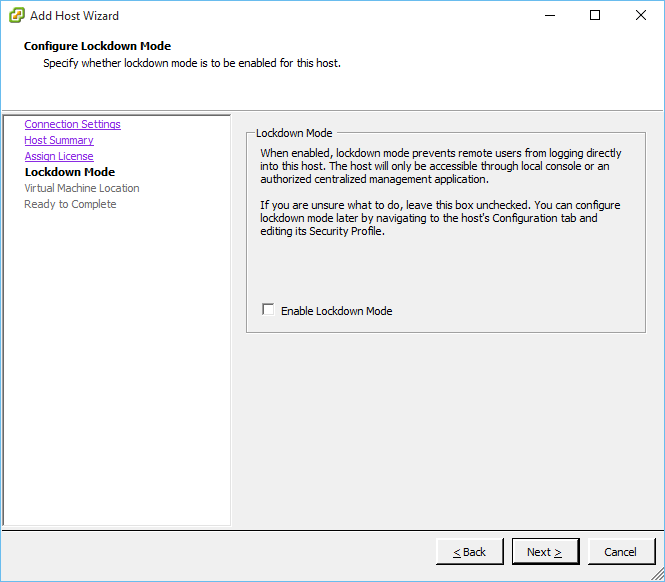The width and height of the screenshot is (665, 582).
Task: Click the Ready to Complete step
Action: [70, 204]
